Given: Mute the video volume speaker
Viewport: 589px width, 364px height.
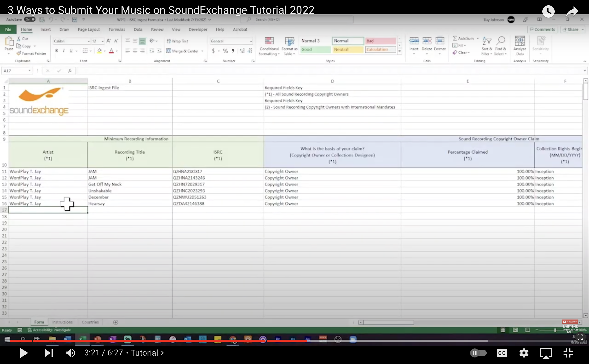Looking at the screenshot, I should click(70, 353).
